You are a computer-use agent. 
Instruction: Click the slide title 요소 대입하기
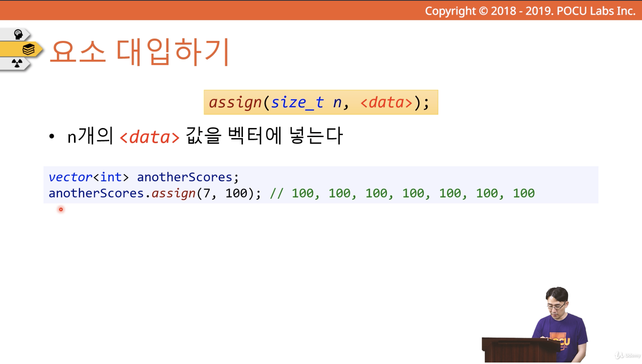coord(140,52)
